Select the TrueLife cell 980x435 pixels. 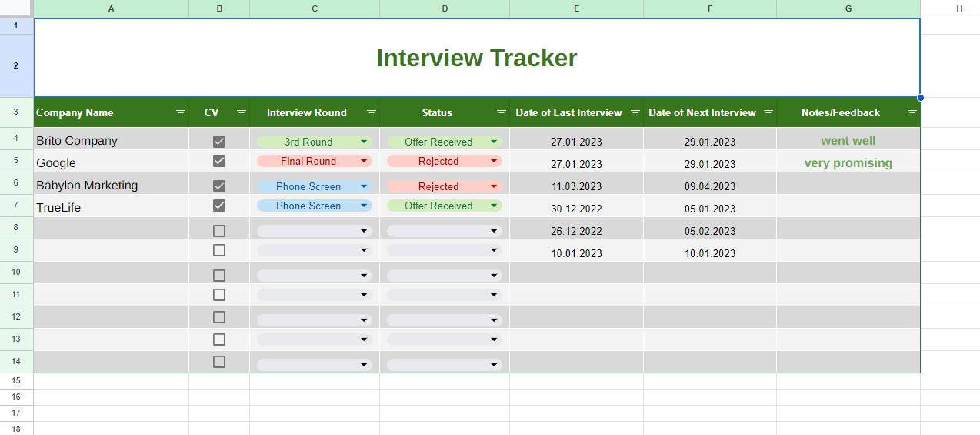point(112,206)
